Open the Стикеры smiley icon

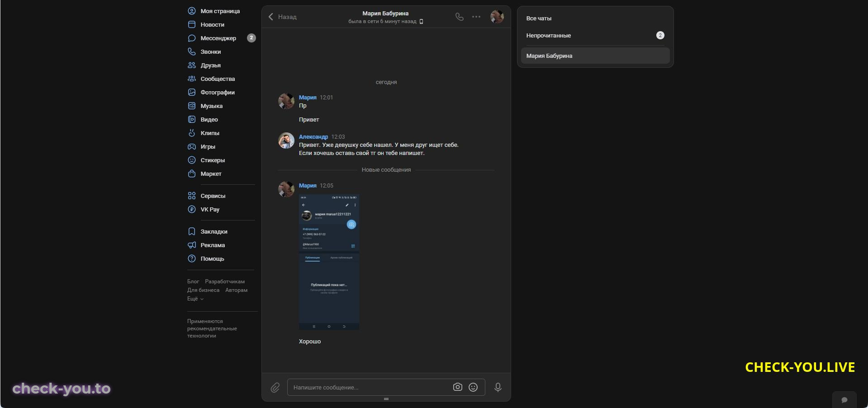192,160
